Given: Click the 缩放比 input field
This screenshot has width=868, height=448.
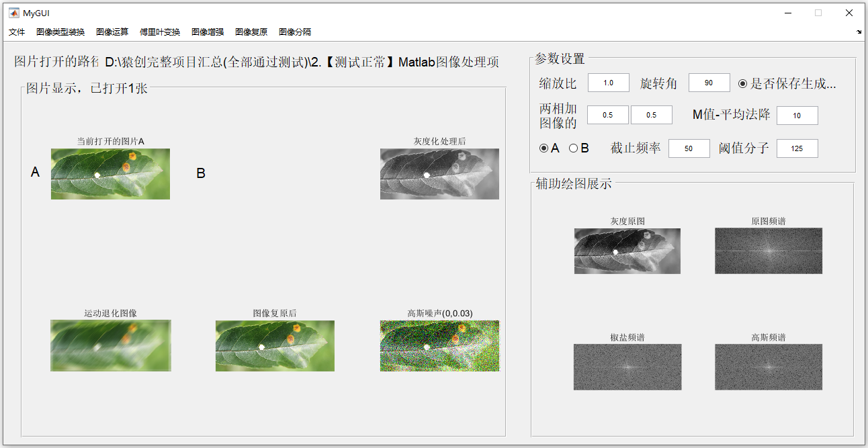Looking at the screenshot, I should pyautogui.click(x=608, y=83).
